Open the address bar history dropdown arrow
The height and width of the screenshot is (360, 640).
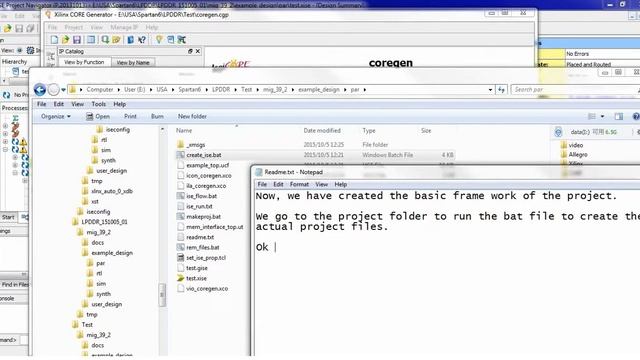pos(490,89)
